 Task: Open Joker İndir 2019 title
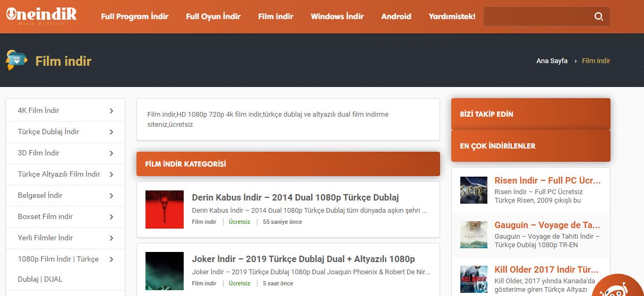pyautogui.click(x=303, y=259)
